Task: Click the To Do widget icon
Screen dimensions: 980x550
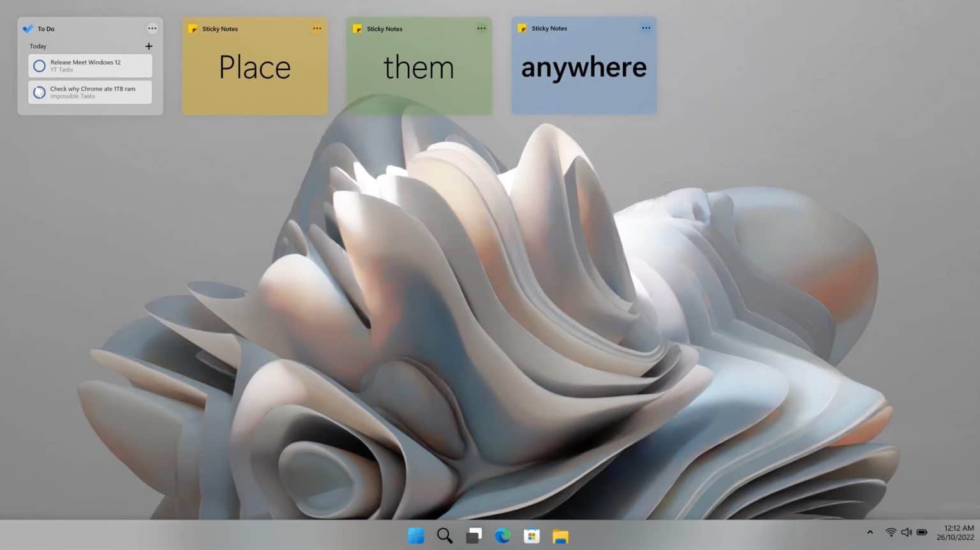Action: [27, 28]
